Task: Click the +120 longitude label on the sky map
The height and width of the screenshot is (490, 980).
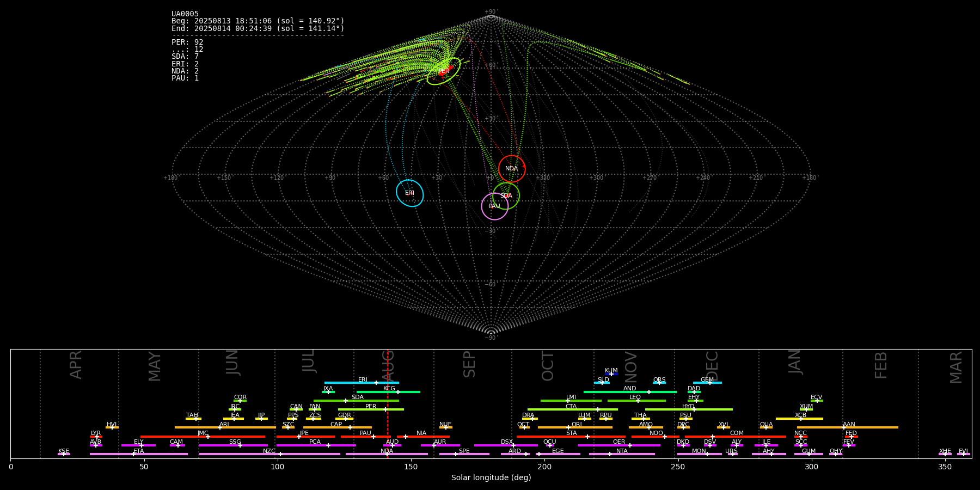Action: pos(277,178)
